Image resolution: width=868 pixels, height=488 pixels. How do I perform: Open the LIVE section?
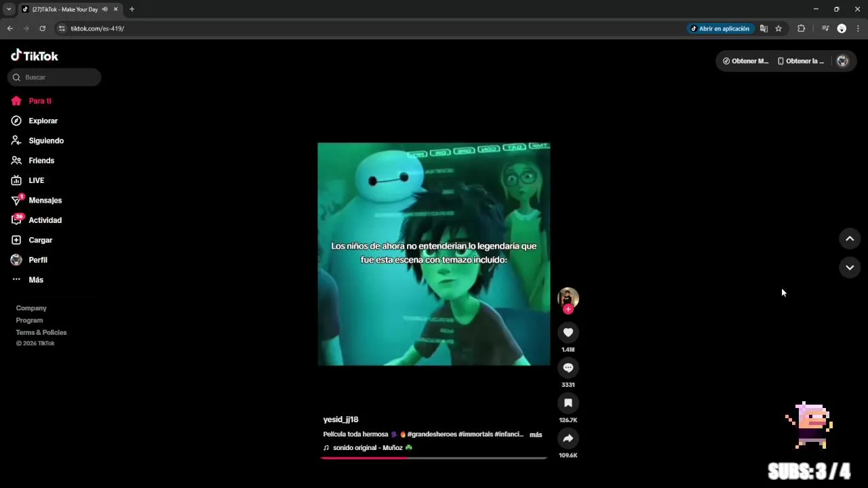coord(36,180)
